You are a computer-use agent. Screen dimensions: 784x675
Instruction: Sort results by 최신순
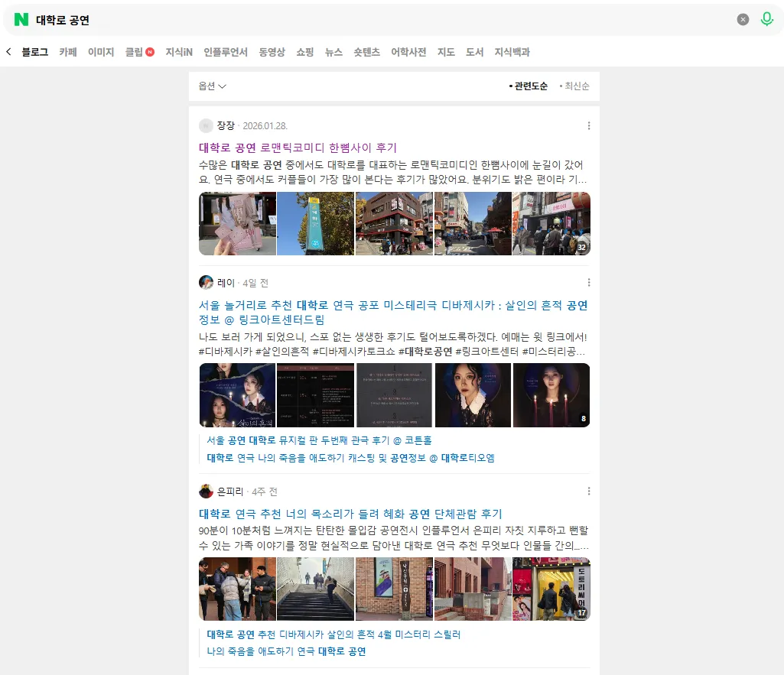point(574,86)
